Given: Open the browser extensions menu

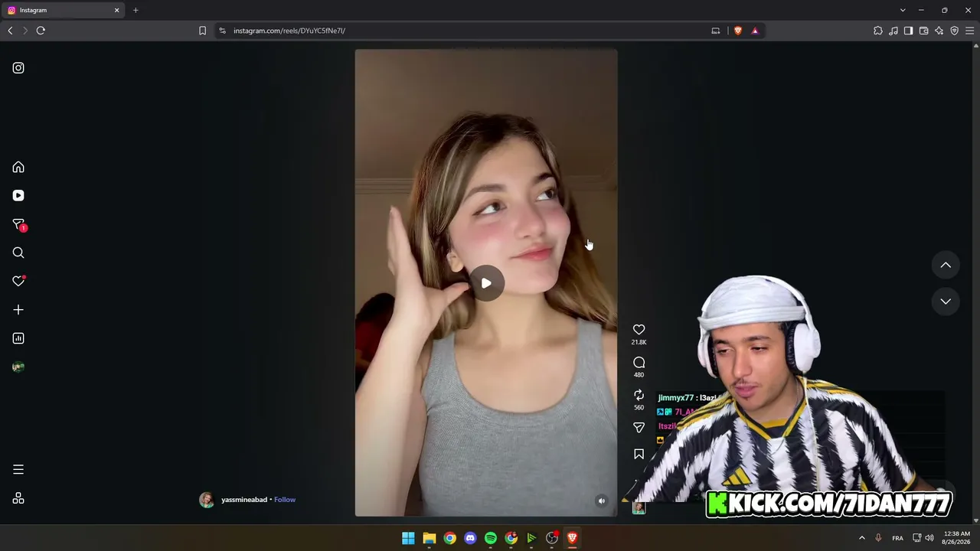Looking at the screenshot, I should [x=878, y=31].
